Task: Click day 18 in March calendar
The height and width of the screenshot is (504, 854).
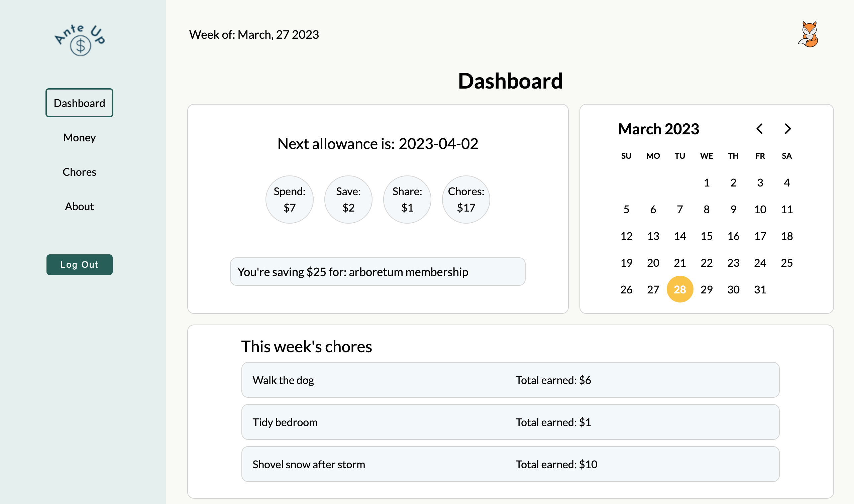Action: click(x=787, y=236)
